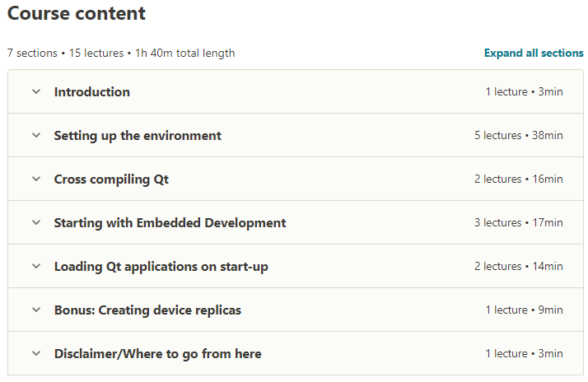Click the 1 lecture • 9min label
This screenshot has width=588, height=382.
pyautogui.click(x=524, y=310)
